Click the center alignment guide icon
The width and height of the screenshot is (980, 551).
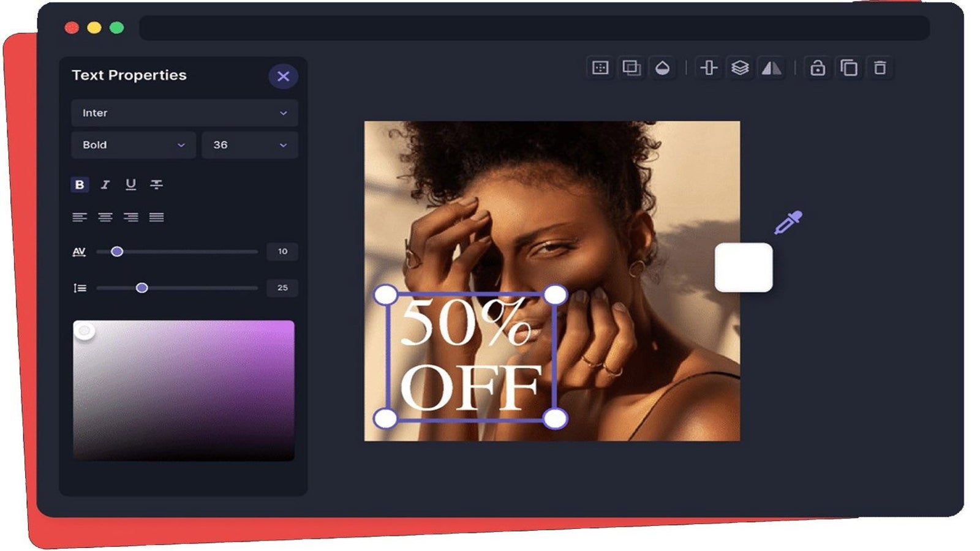pos(709,68)
